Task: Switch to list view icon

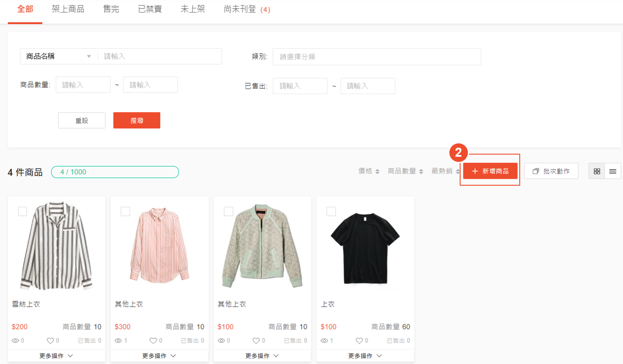Action: pyautogui.click(x=613, y=171)
